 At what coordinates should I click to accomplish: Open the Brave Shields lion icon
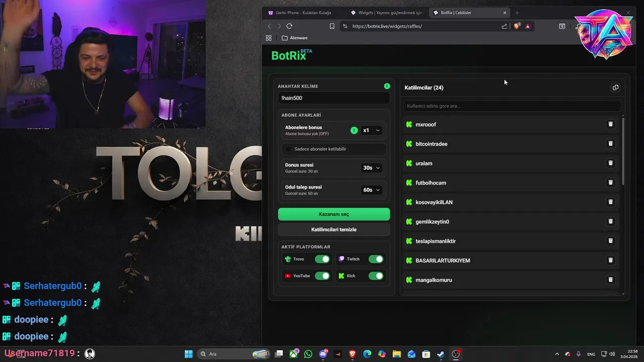point(517,26)
